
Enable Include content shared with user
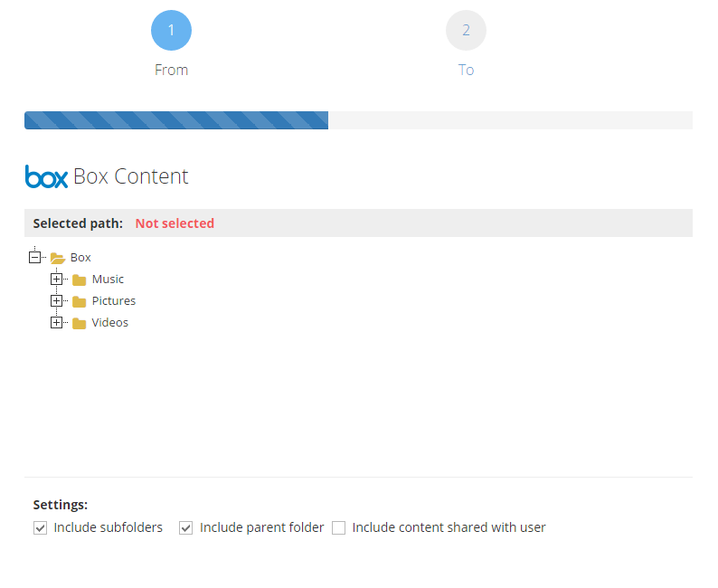[339, 528]
